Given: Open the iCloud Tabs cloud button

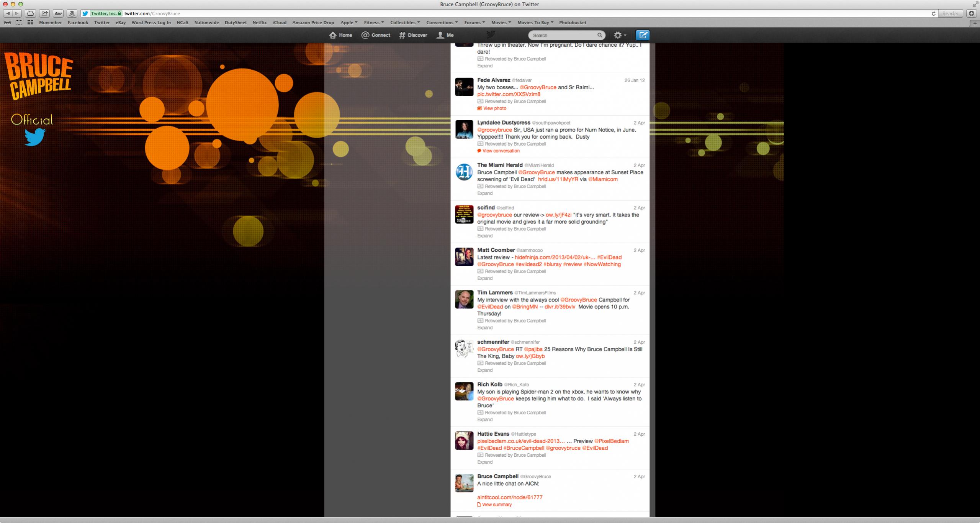Looking at the screenshot, I should [x=30, y=13].
